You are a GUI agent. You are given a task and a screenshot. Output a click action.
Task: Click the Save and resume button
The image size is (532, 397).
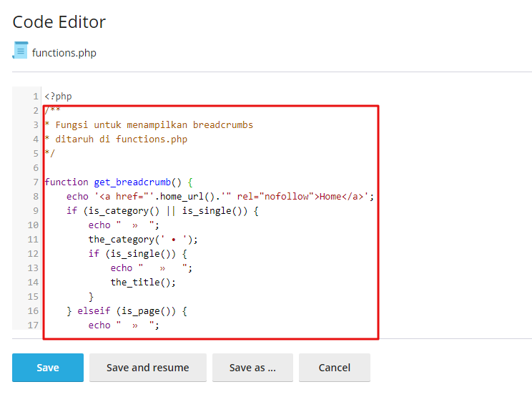pyautogui.click(x=147, y=368)
